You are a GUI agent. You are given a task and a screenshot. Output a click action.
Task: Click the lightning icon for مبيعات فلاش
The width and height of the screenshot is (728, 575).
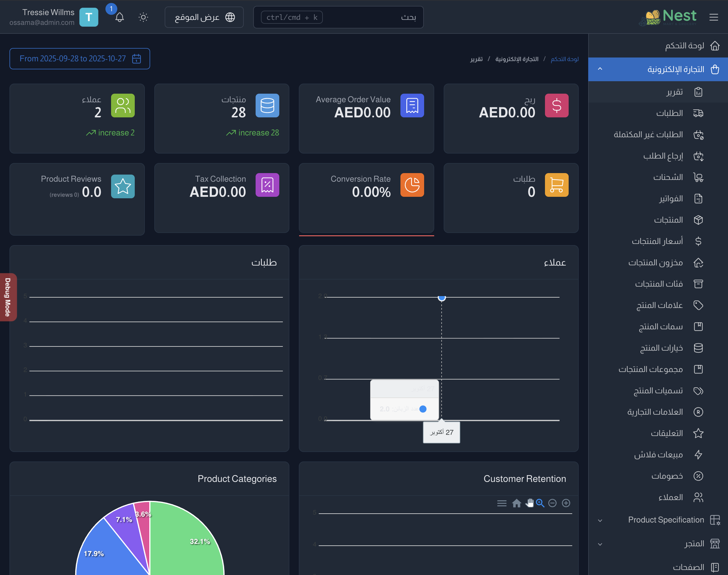click(699, 454)
